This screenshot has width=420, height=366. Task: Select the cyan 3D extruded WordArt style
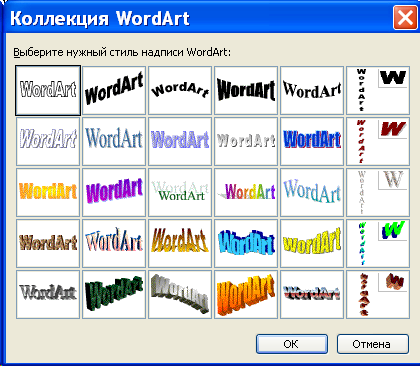pos(246,243)
